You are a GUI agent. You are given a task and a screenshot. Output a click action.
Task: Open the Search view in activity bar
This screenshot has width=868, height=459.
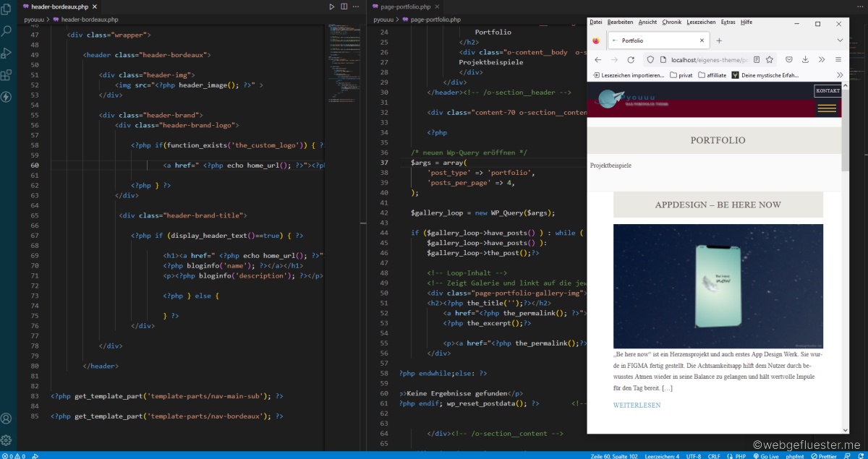7,31
